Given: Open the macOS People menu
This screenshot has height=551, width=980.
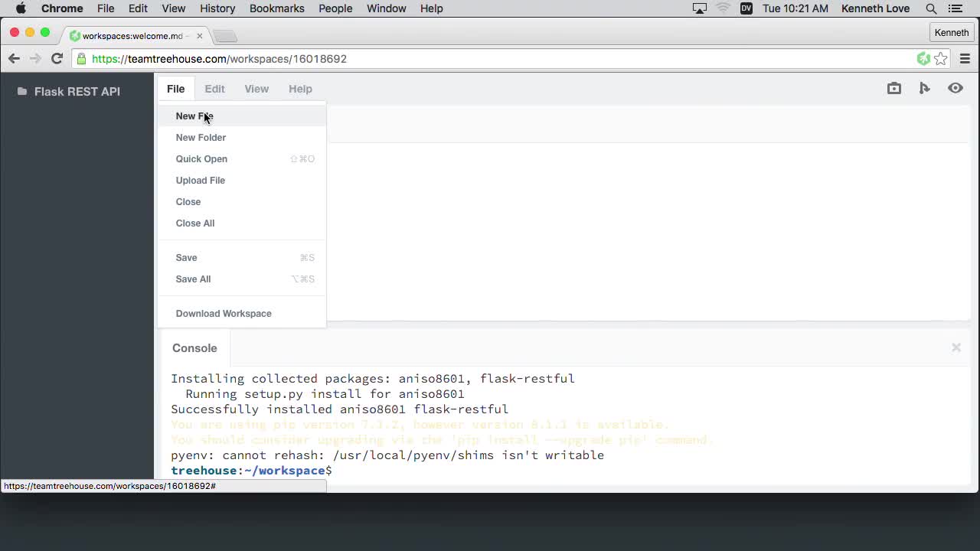Looking at the screenshot, I should [x=335, y=8].
